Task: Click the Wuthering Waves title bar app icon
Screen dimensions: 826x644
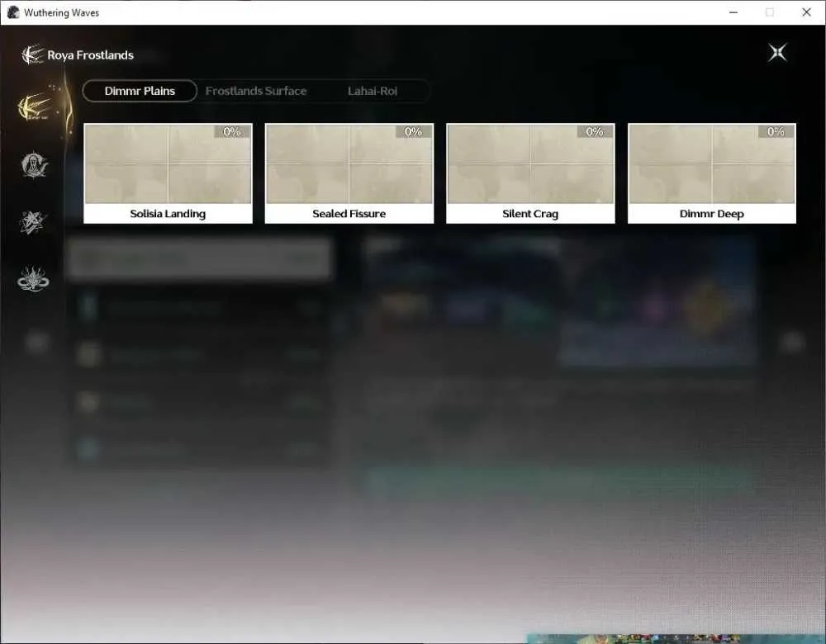Action: [x=13, y=12]
